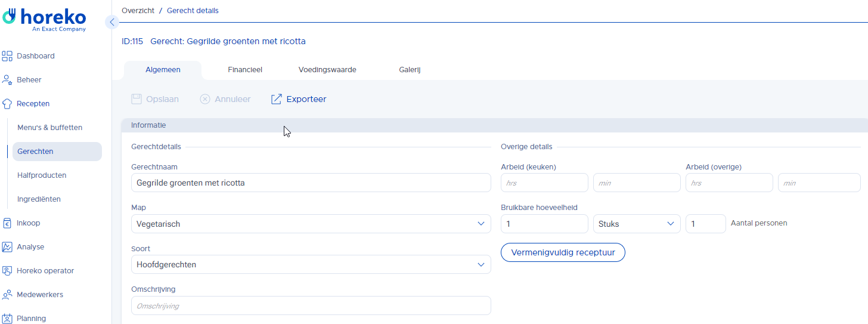Click the Planning calendar icon
The height and width of the screenshot is (324, 868).
click(x=7, y=319)
